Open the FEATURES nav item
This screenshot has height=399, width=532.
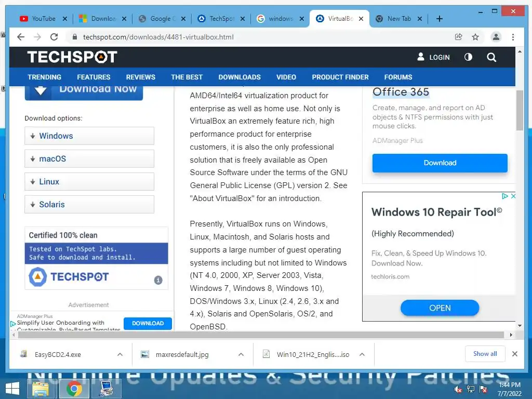pyautogui.click(x=94, y=77)
